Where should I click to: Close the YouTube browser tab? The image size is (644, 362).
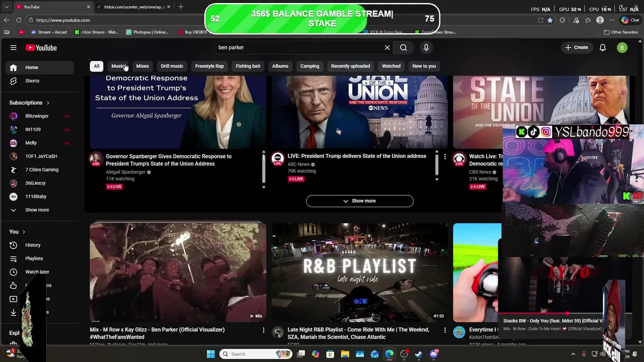tap(89, 7)
